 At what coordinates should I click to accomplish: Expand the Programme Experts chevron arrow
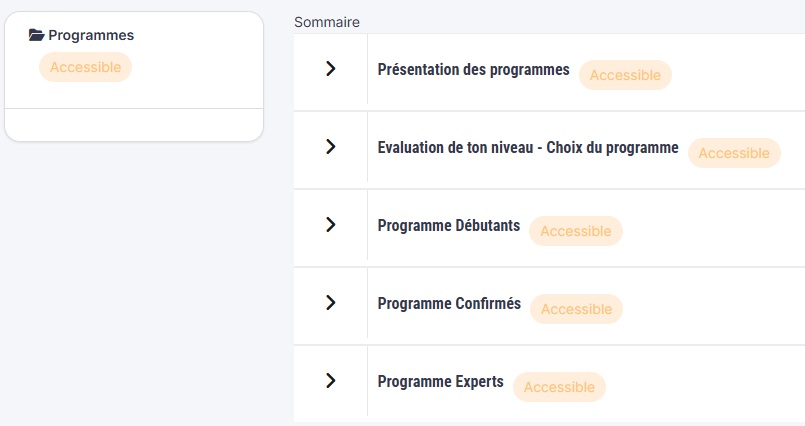point(331,381)
